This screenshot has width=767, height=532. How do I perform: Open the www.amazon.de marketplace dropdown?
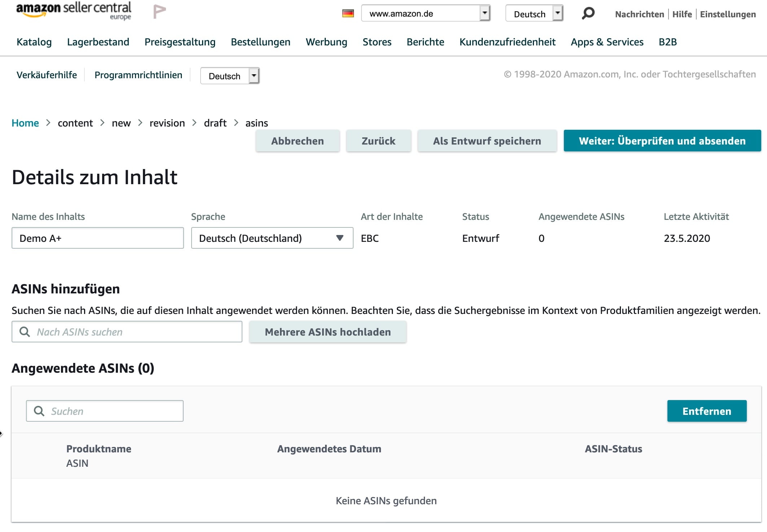(x=426, y=13)
